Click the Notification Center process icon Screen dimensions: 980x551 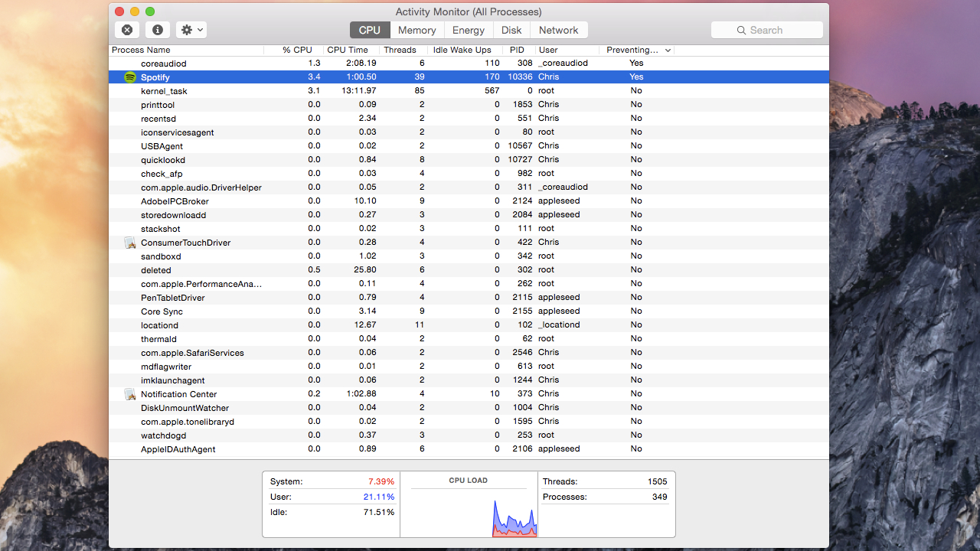(130, 394)
